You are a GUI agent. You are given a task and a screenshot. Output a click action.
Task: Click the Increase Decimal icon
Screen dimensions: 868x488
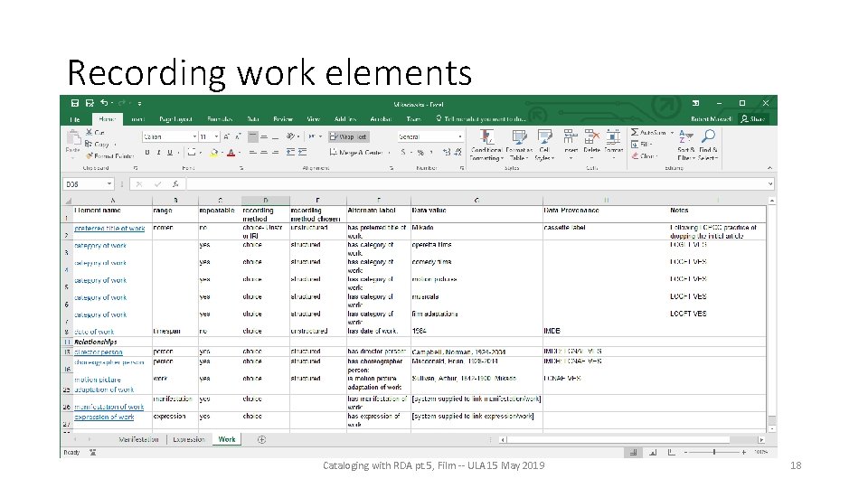pyautogui.click(x=446, y=152)
